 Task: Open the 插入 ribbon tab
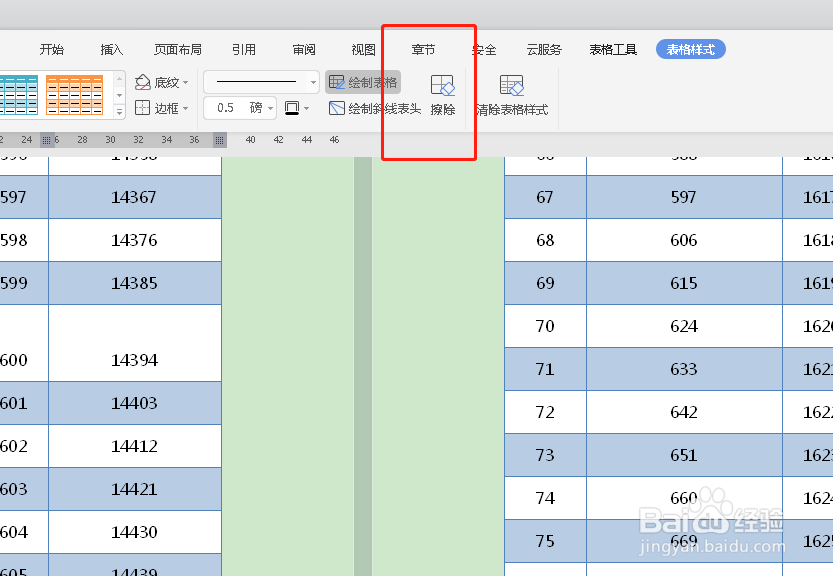tap(112, 50)
